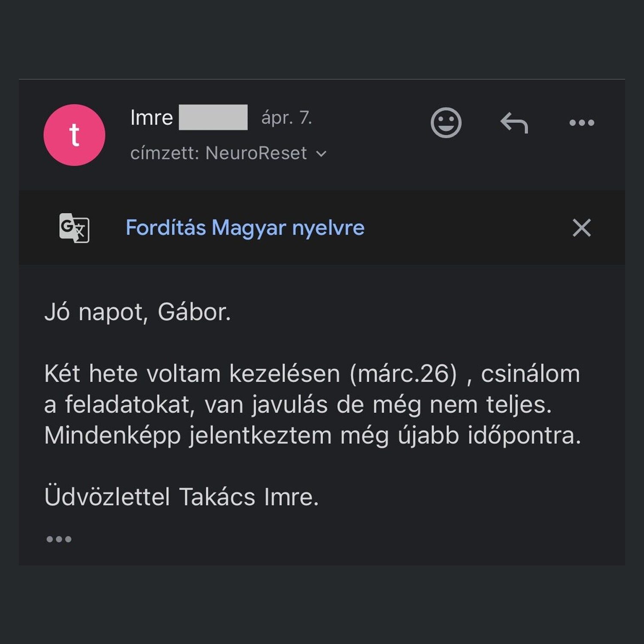Add an emoji reaction to the email
Viewport: 644px width, 644px height.
coord(446,123)
